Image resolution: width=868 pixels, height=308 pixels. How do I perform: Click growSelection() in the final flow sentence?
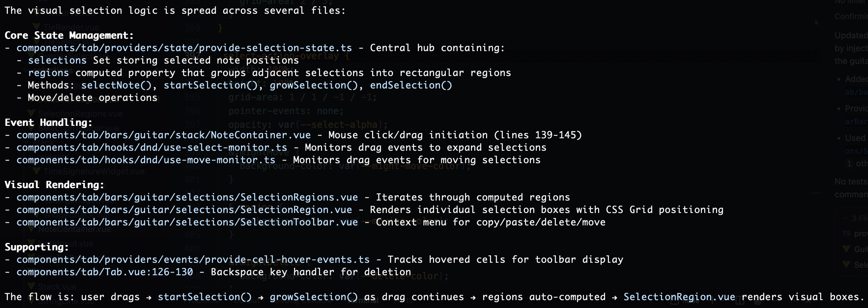pyautogui.click(x=313, y=297)
